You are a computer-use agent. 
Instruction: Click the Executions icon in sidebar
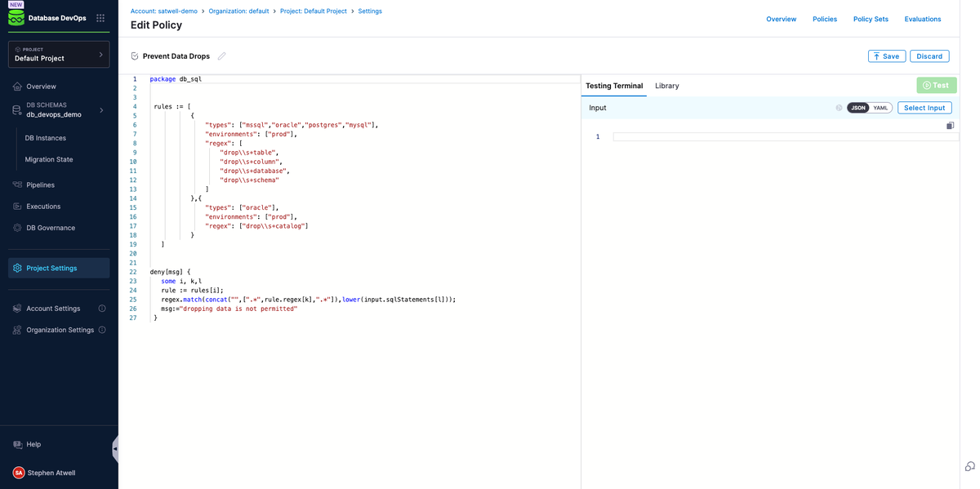tap(17, 207)
